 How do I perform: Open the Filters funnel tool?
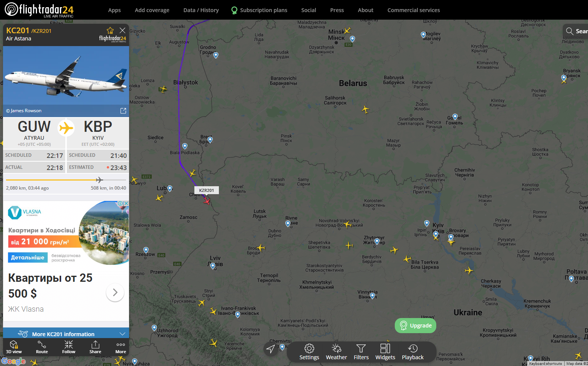pos(361,352)
